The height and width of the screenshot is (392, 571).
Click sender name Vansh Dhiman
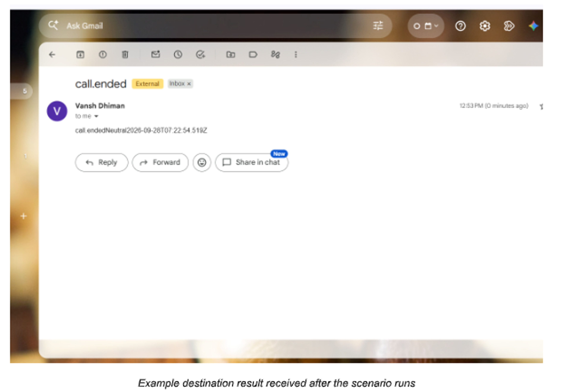pyautogui.click(x=100, y=106)
